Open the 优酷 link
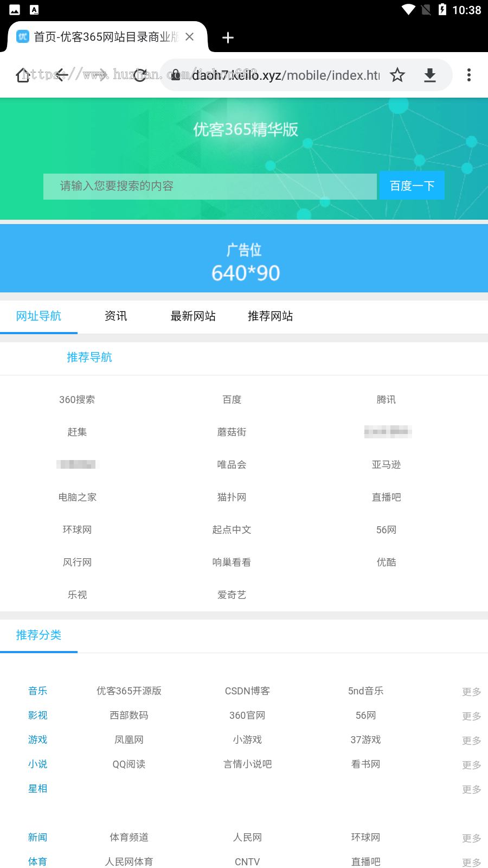 click(x=386, y=563)
